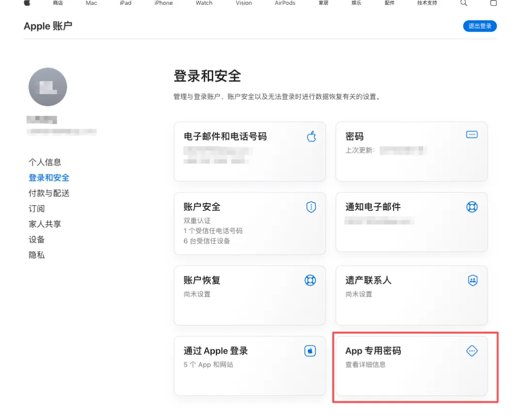Select 登录和安全 in the sidebar
This screenshot has height=420, width=524.
click(49, 178)
